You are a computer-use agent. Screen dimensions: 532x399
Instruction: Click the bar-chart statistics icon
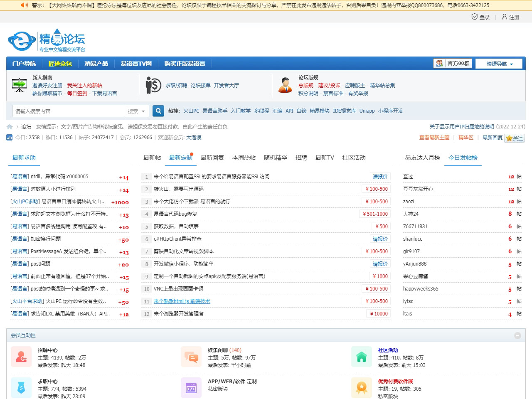pyautogui.click(x=9, y=137)
